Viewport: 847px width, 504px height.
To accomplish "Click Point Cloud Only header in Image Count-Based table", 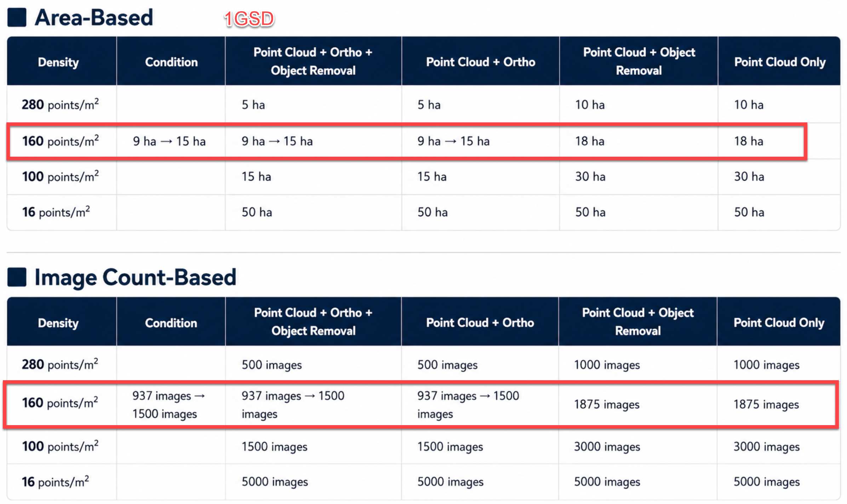I will tap(779, 322).
